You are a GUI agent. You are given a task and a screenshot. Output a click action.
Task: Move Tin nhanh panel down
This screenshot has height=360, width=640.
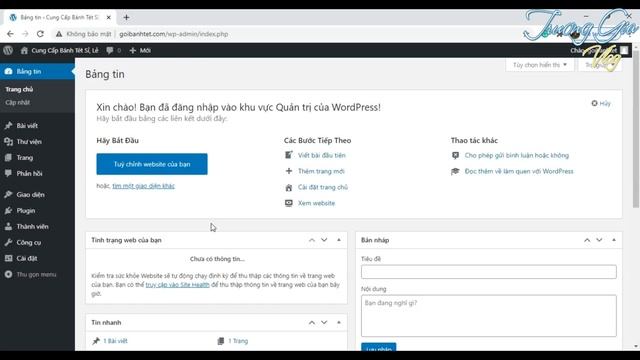point(324,322)
